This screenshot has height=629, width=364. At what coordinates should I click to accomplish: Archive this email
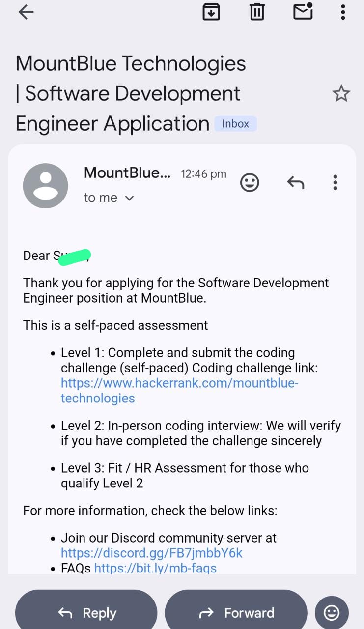tap(211, 12)
